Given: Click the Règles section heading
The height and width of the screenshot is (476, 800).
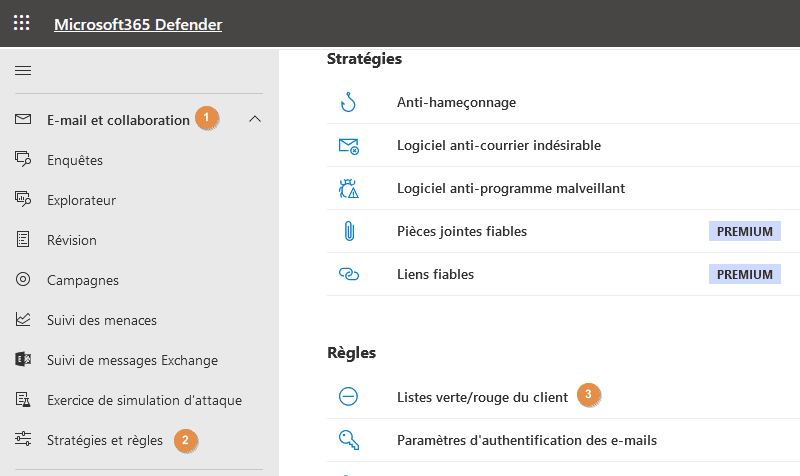Looking at the screenshot, I should pyautogui.click(x=352, y=353).
